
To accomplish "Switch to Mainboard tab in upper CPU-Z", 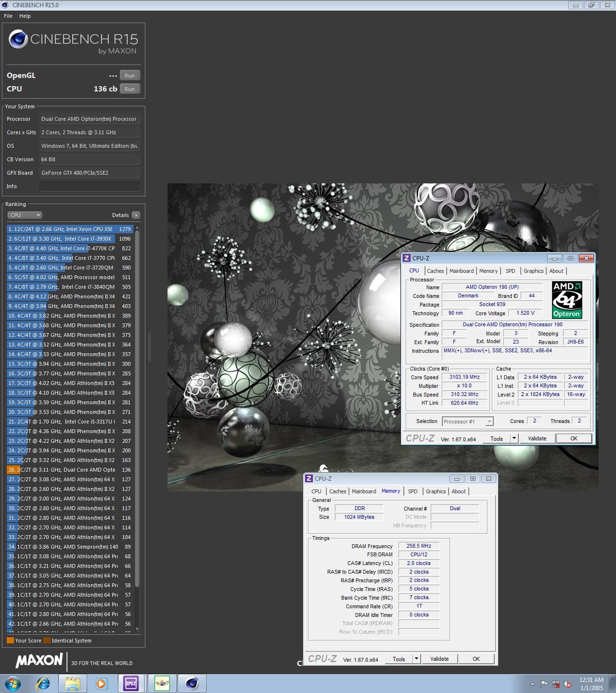I will click(462, 271).
